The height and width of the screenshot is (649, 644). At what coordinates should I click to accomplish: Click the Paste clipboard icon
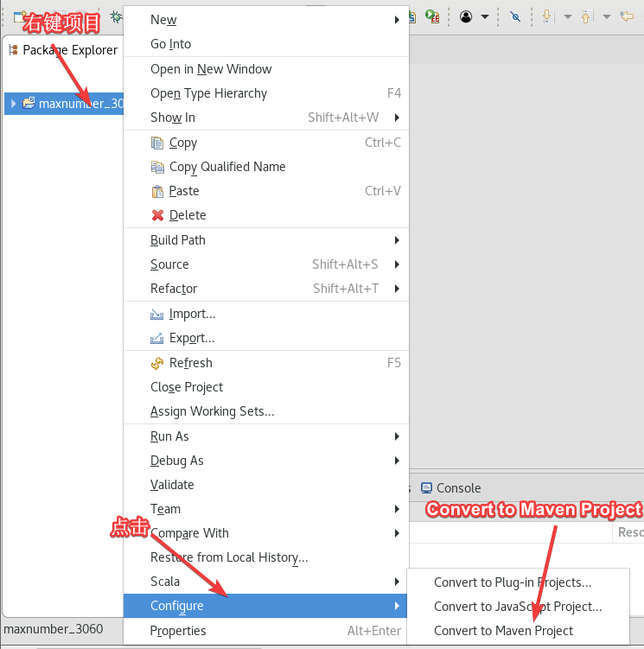pos(157,191)
